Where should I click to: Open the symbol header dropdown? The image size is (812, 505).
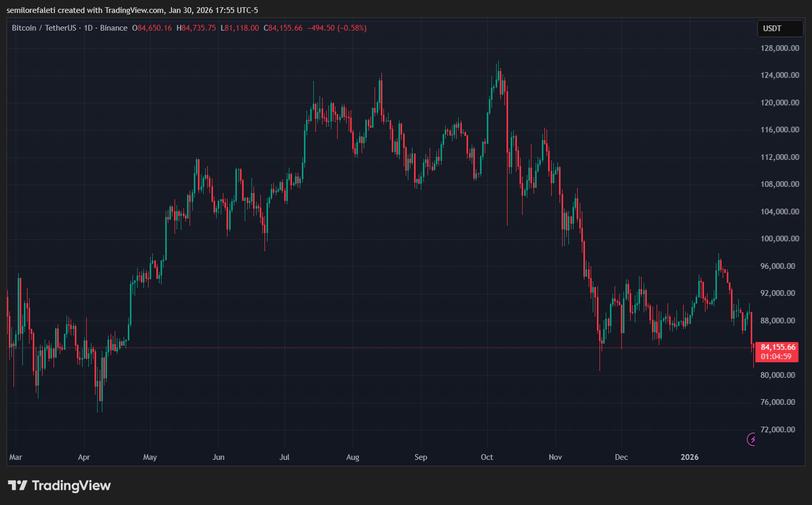(x=47, y=28)
